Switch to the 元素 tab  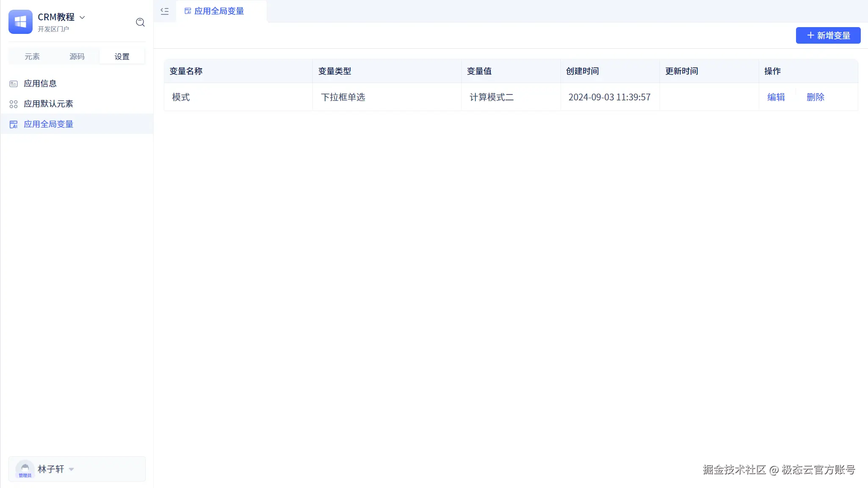32,57
